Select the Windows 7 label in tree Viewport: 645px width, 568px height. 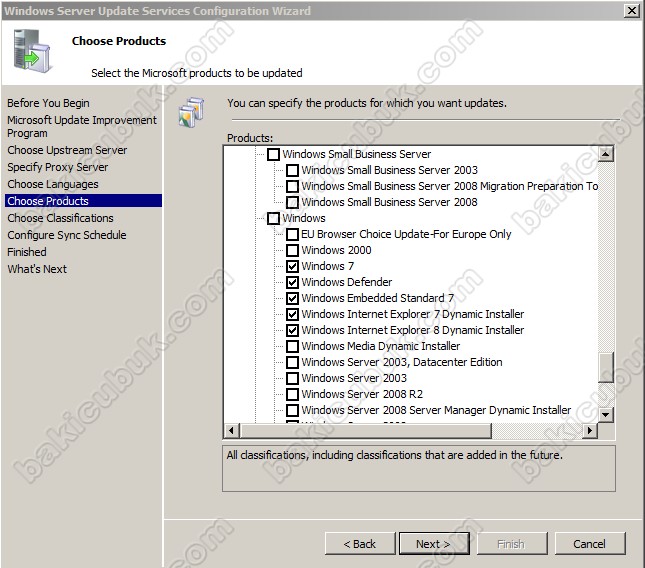[x=327, y=266]
